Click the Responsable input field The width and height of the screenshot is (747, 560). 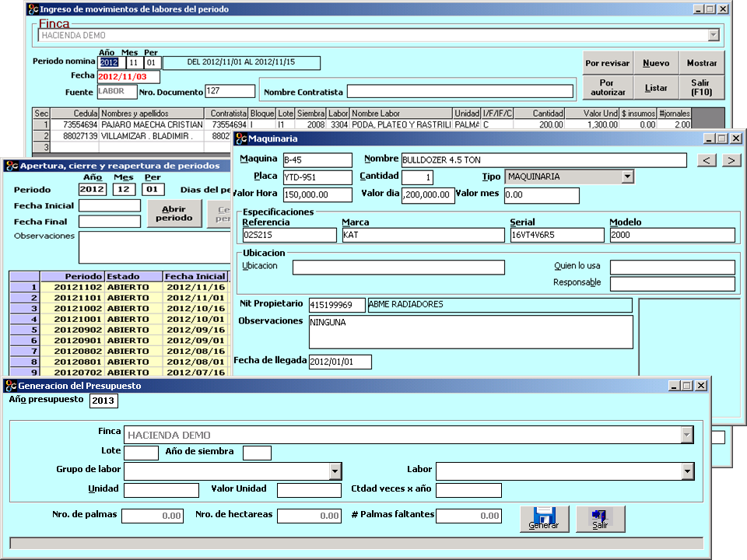[x=672, y=284]
